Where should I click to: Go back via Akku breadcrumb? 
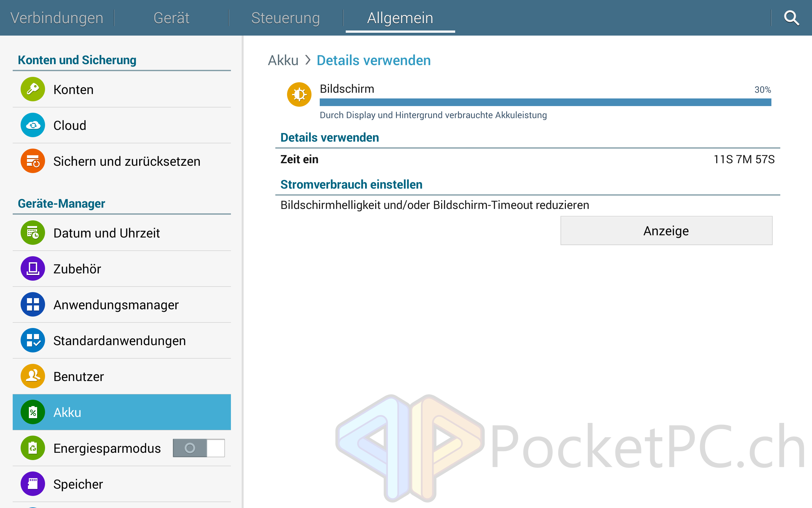point(283,60)
